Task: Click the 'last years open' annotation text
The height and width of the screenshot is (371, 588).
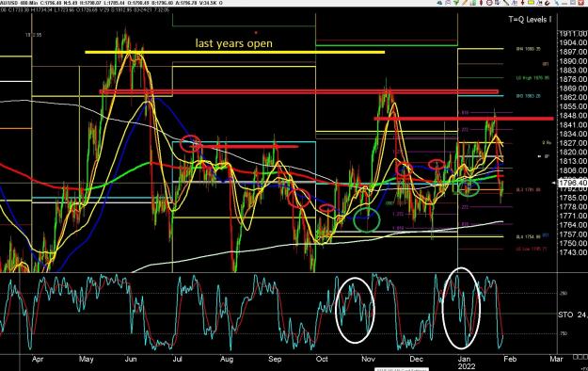Action: [x=233, y=43]
